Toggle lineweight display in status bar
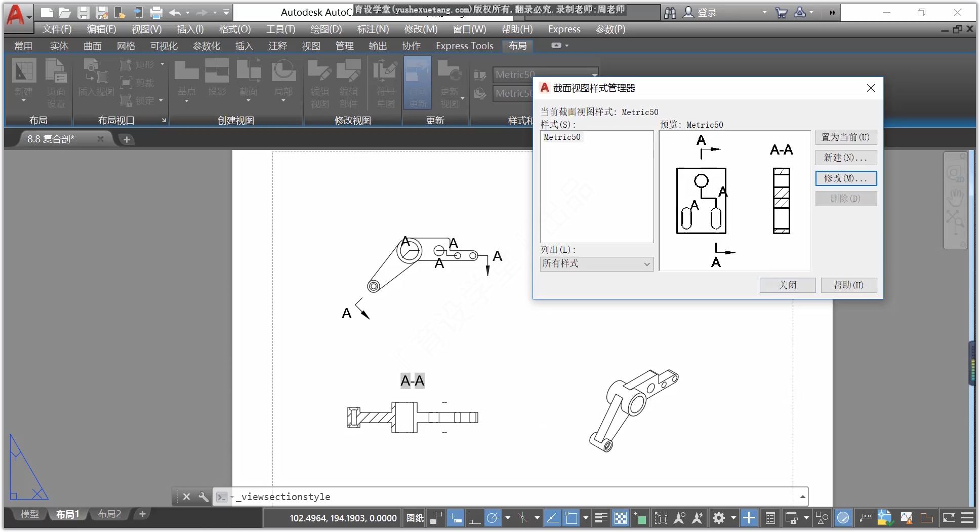Screen dimensions: 980x532 click(x=601, y=518)
